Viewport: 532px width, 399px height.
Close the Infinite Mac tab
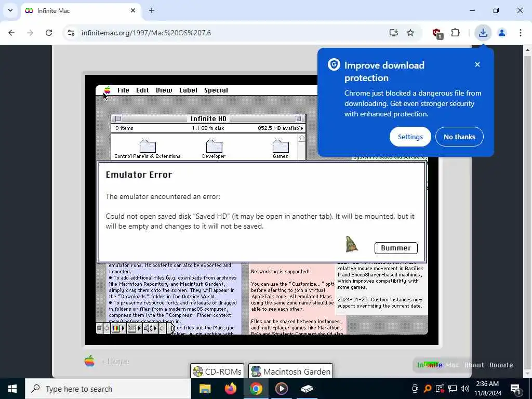pyautogui.click(x=133, y=10)
